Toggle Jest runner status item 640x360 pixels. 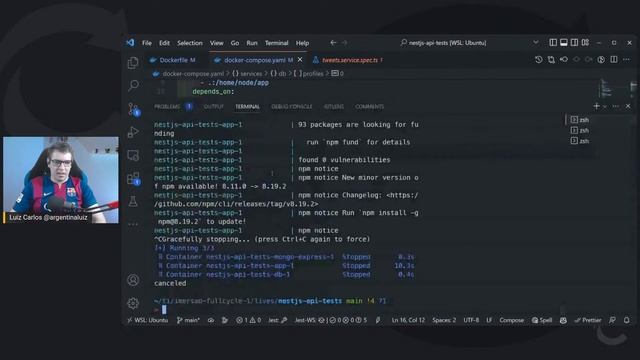278,320
